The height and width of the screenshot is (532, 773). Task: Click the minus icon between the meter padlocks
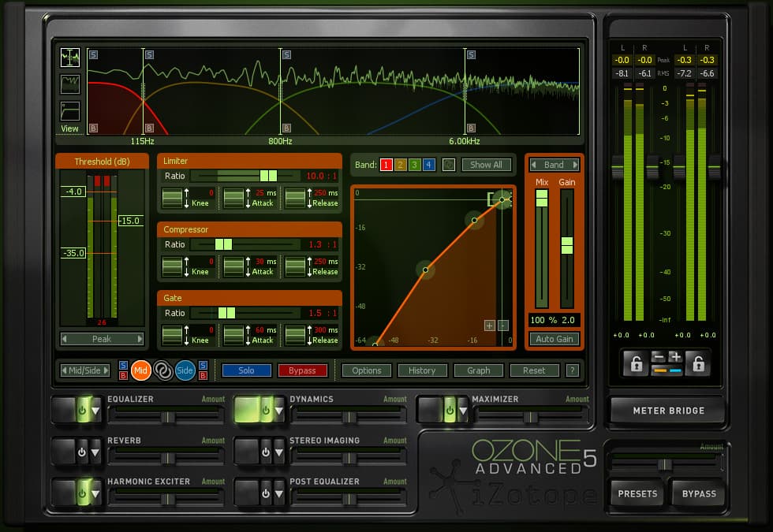point(659,357)
